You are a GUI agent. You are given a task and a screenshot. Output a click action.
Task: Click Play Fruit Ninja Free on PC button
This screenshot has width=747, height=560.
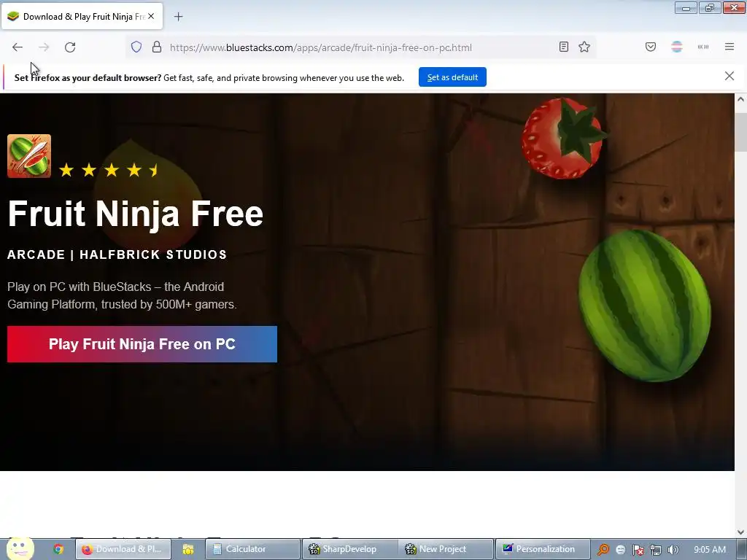(142, 344)
